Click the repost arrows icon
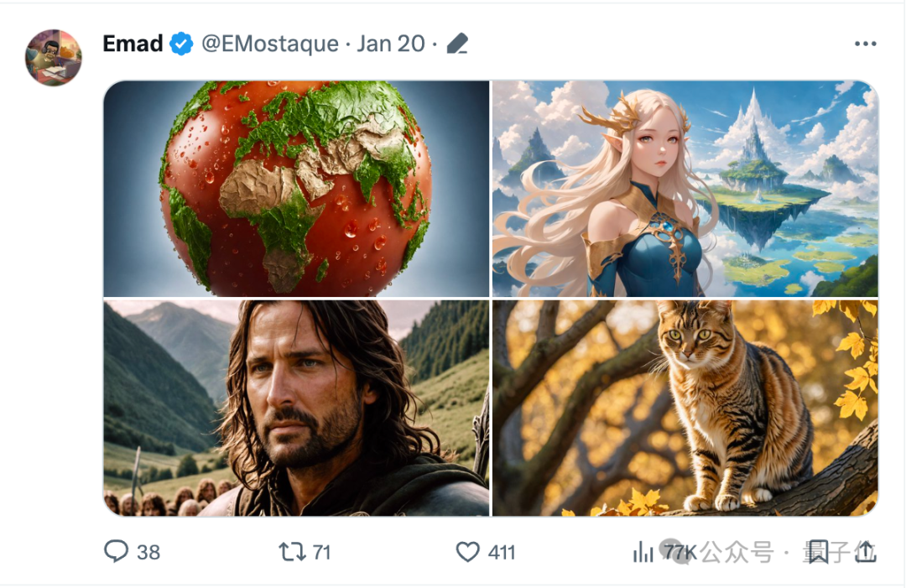The image size is (906, 588). tap(292, 551)
